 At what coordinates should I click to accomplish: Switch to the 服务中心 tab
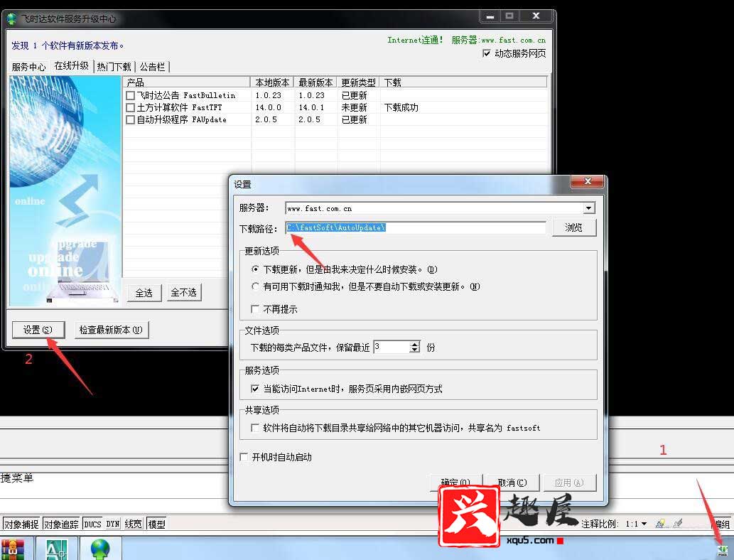click(28, 67)
